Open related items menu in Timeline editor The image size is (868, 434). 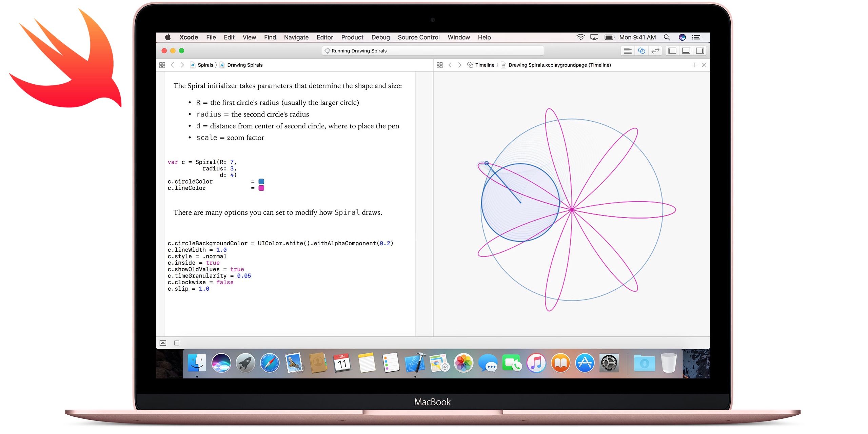[x=439, y=65]
